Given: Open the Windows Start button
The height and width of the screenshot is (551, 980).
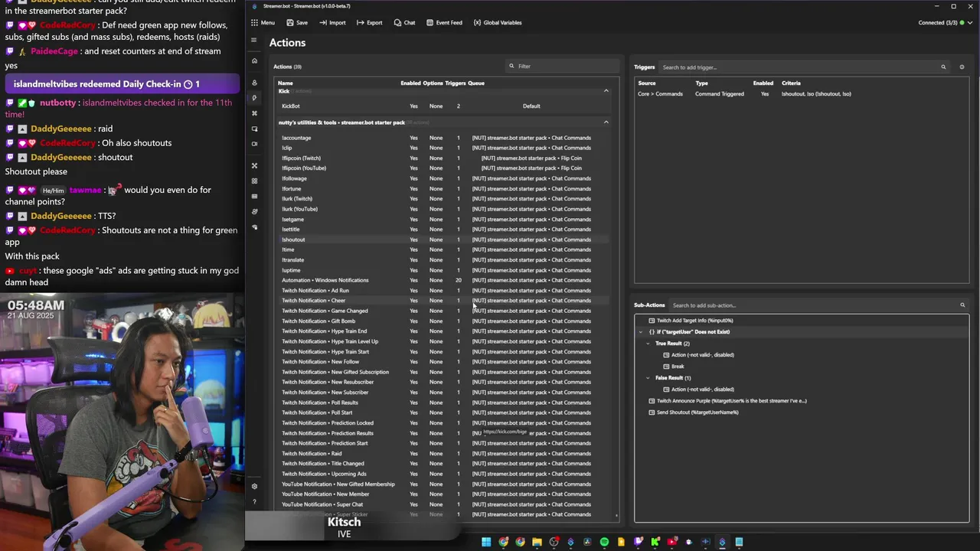Looking at the screenshot, I should [486, 542].
